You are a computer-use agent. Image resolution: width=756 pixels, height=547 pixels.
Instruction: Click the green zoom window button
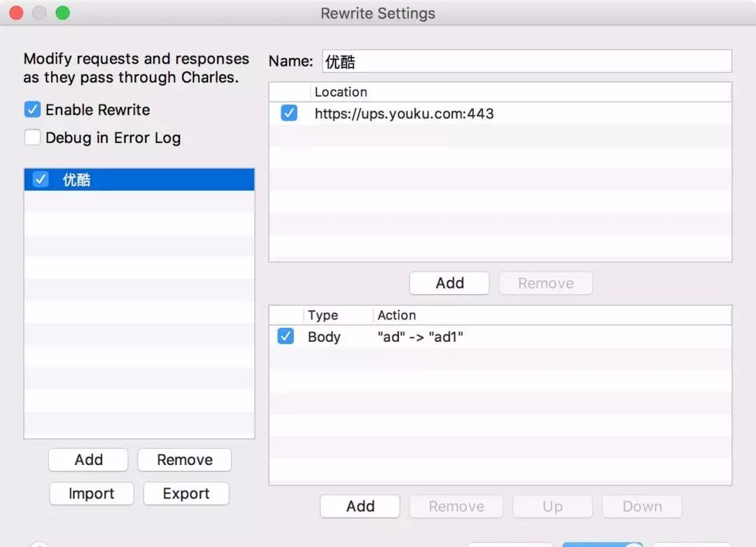click(x=63, y=13)
